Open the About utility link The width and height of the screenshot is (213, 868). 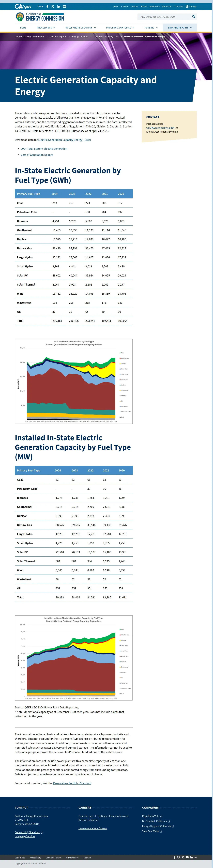[116, 6]
